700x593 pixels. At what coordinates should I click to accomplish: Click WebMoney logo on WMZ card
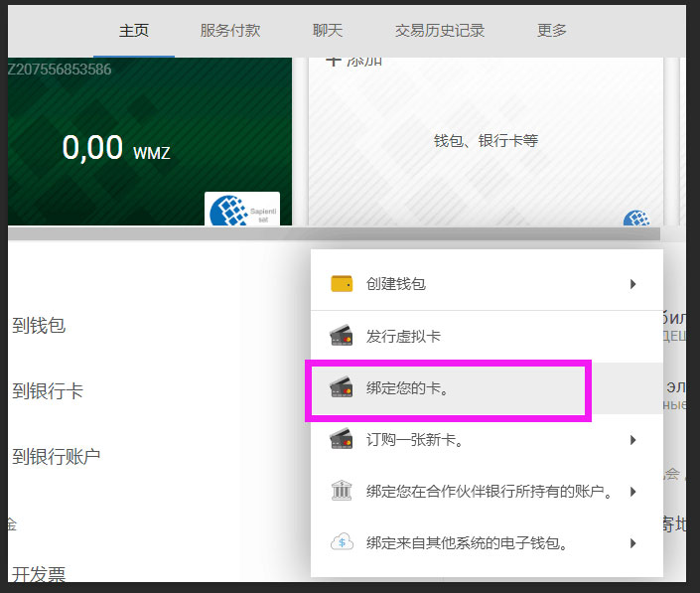(242, 209)
